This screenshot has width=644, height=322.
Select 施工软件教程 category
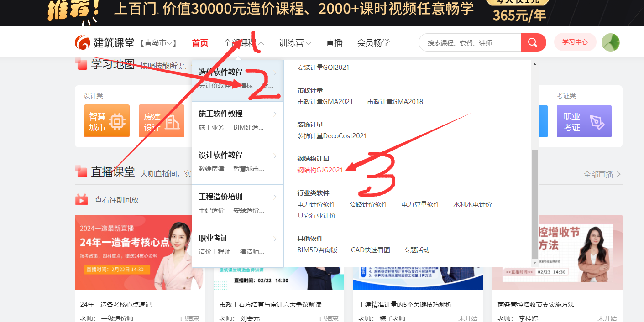(220, 114)
